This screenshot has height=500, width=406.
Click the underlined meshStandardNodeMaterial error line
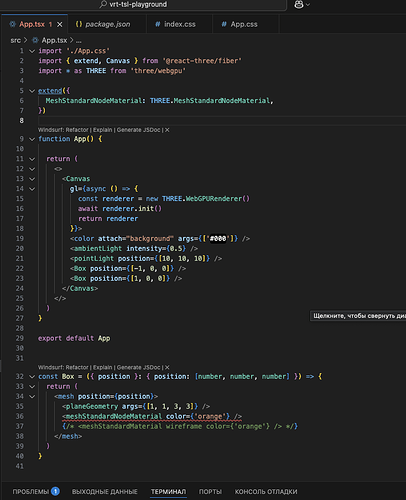pyautogui.click(x=152, y=416)
